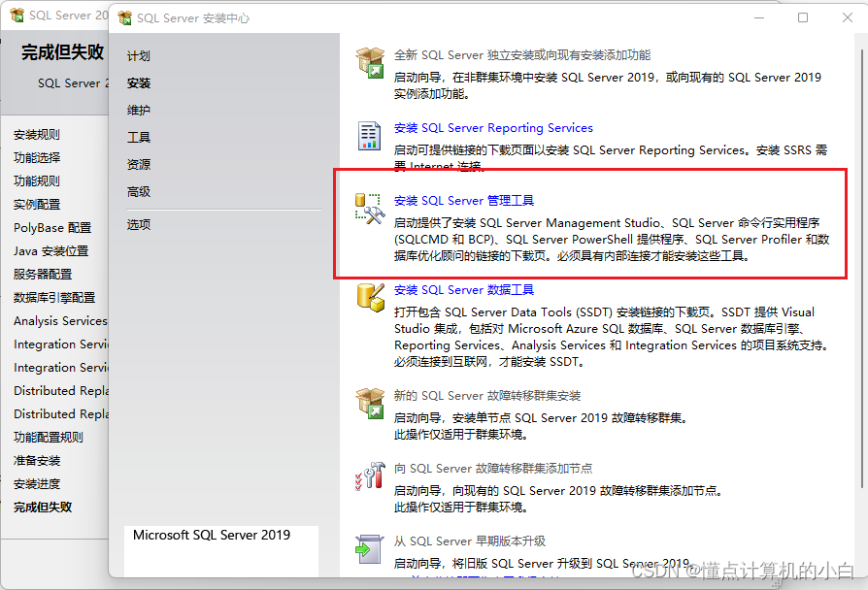
Task: Click Java 安装位置 step in background window
Action: tap(50, 250)
